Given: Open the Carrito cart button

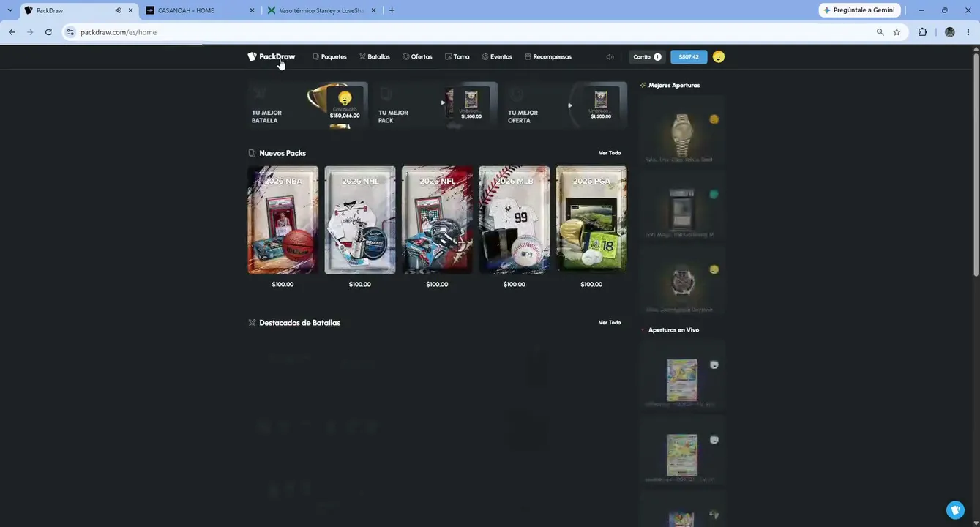Looking at the screenshot, I should (x=647, y=56).
